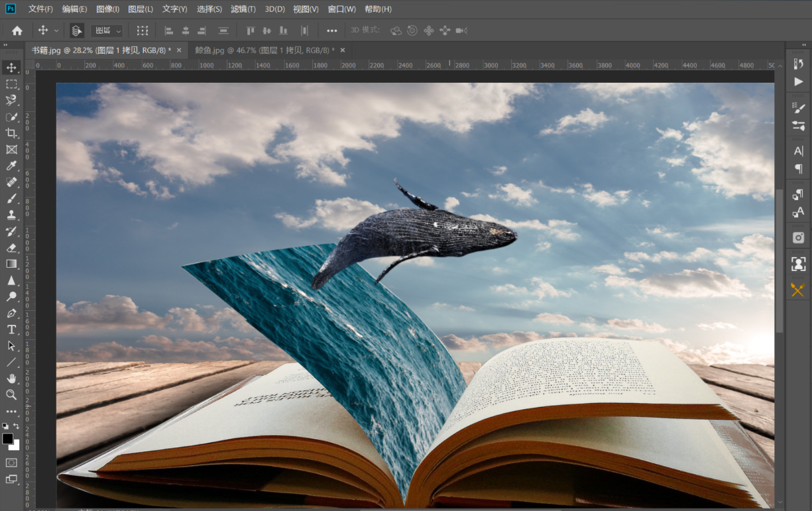812x511 pixels.
Task: Select the Lasso tool
Action: 11,100
